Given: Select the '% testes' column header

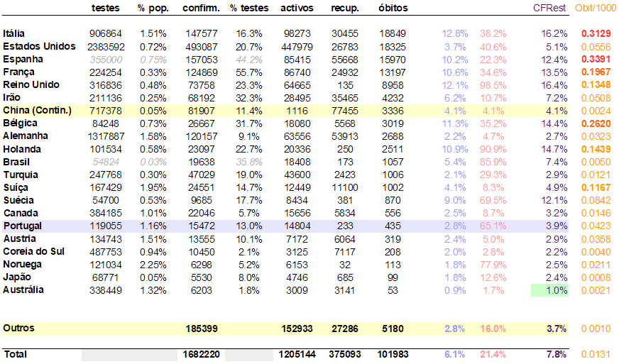Looking at the screenshot, I should coord(249,8).
